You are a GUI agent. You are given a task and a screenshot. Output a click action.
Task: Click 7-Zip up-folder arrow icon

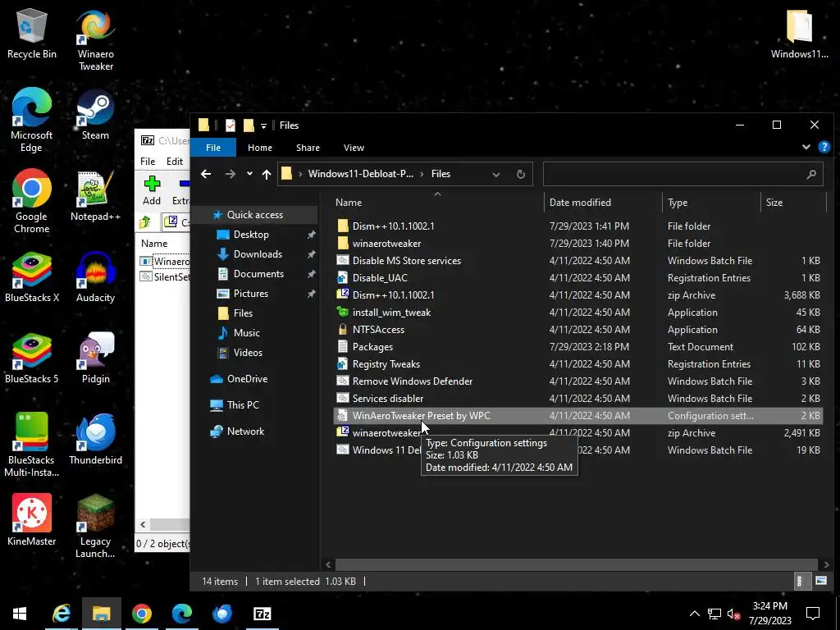(145, 222)
